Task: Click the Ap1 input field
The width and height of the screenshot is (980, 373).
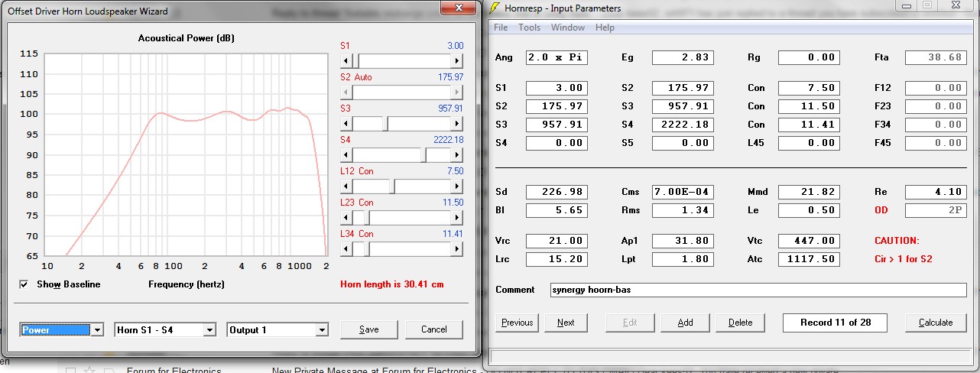Action: 683,241
